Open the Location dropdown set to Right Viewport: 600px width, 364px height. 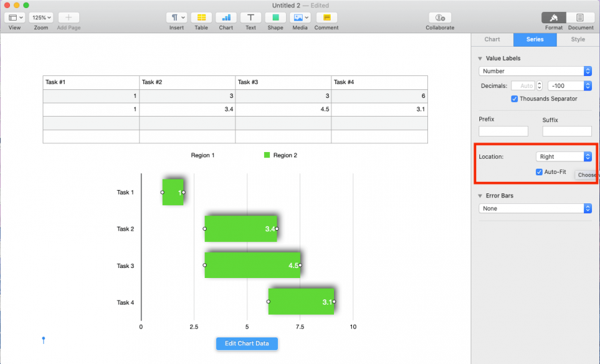(x=563, y=157)
